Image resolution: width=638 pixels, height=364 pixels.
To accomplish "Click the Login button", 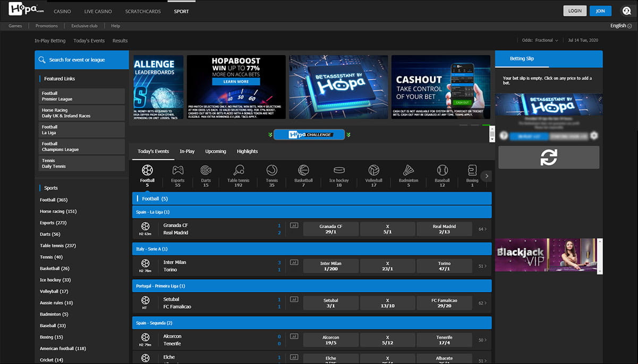I will tap(575, 11).
